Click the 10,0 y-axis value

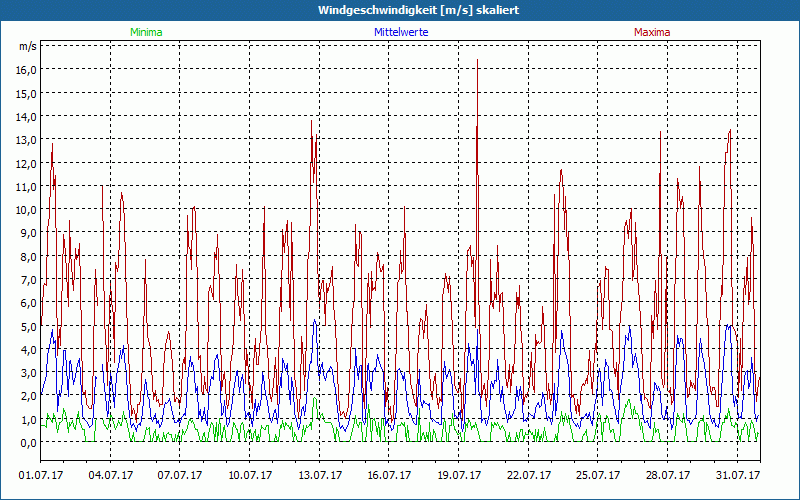27,210
